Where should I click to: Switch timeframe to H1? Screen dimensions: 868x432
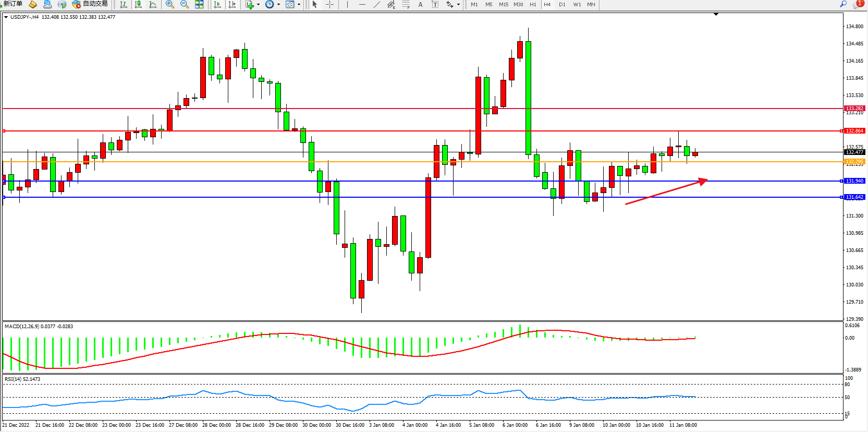[533, 5]
